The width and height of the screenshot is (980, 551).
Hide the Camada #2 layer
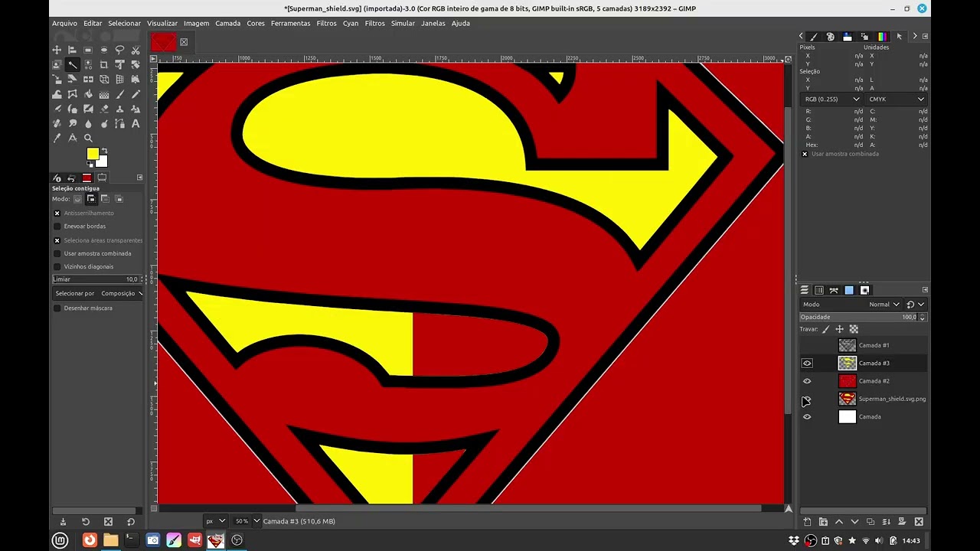click(807, 381)
